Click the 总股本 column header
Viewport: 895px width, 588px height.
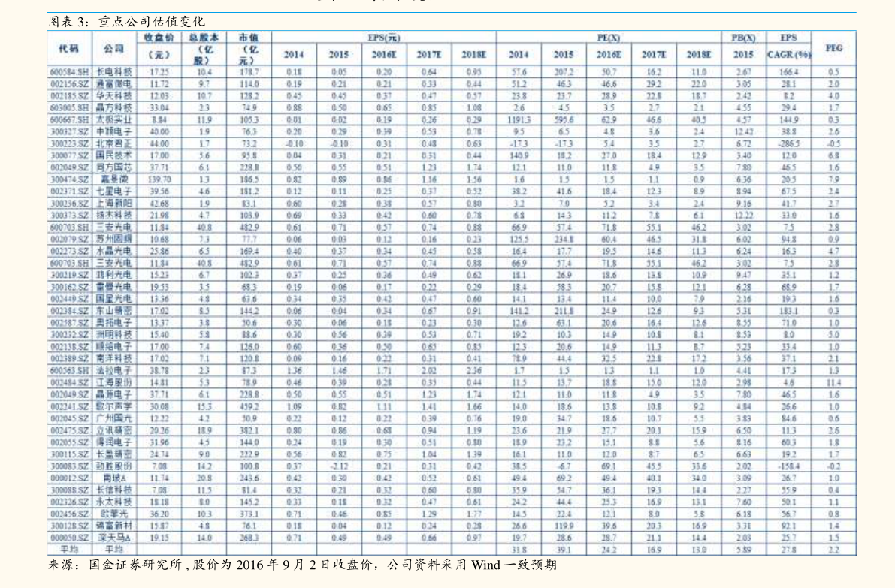coord(204,37)
